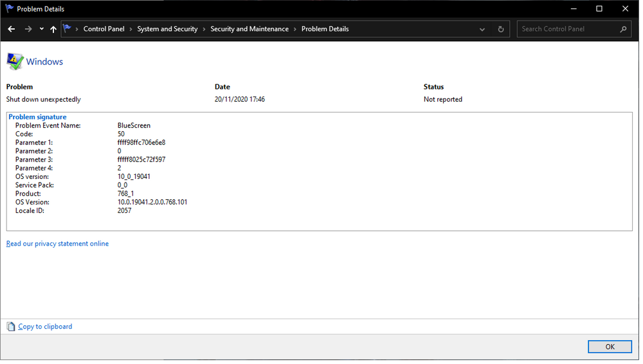
Task: Expand chevron after System and Security
Action: [205, 29]
